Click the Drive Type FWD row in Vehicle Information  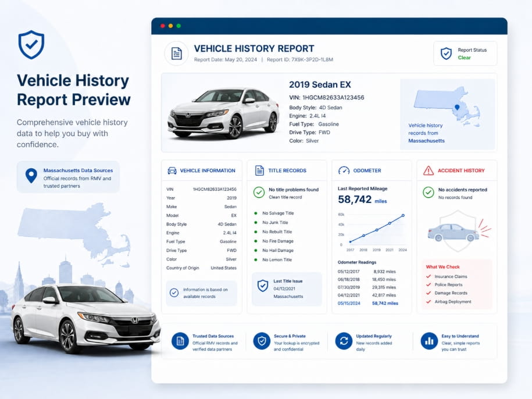coord(201,250)
